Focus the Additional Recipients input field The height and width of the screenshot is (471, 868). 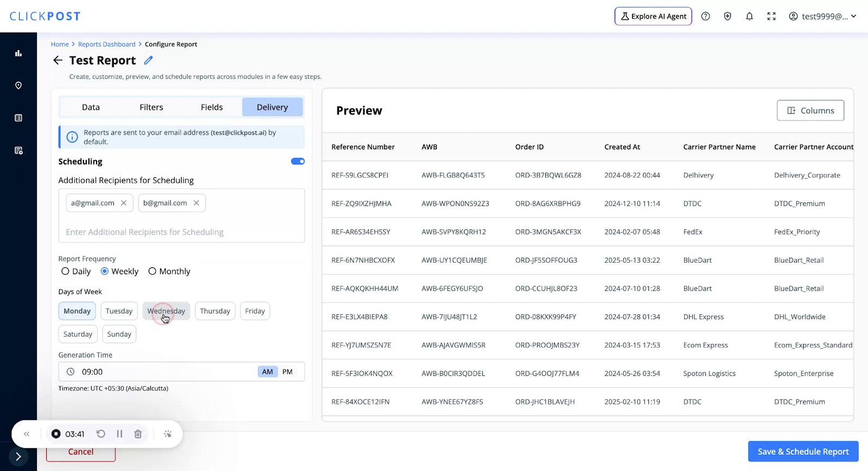(181, 232)
